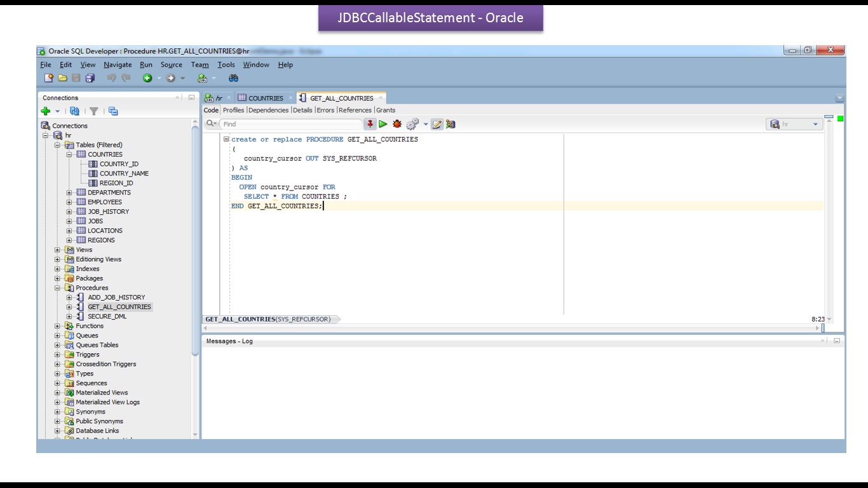Minimize the Messages - Log panel

coord(837,341)
